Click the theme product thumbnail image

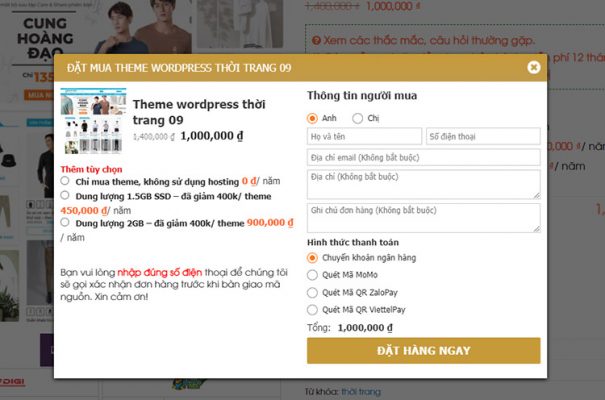(x=92, y=119)
